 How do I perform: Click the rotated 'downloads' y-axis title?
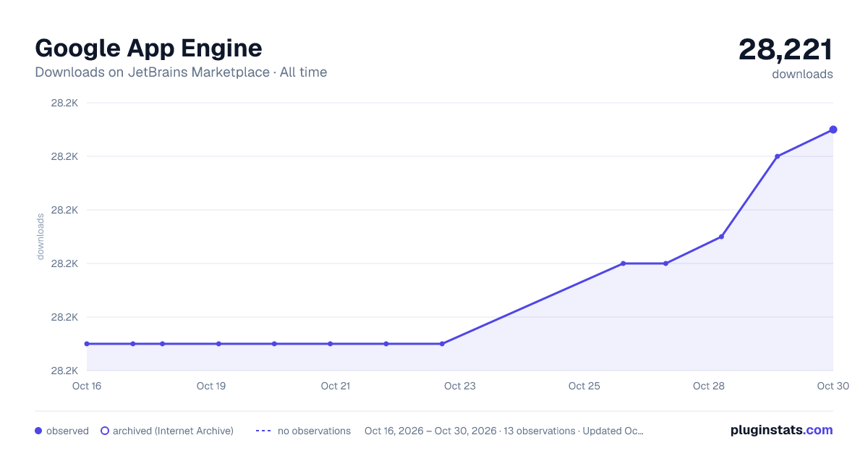[41, 237]
